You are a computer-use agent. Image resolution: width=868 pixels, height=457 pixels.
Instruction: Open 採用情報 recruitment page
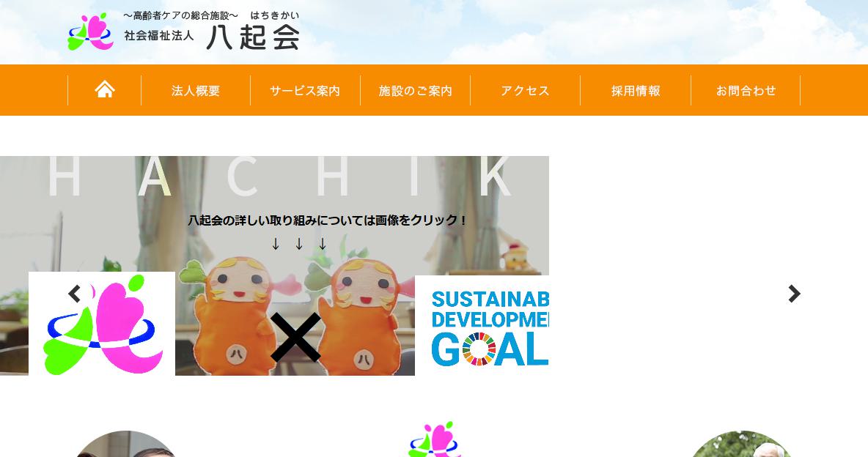coord(636,91)
